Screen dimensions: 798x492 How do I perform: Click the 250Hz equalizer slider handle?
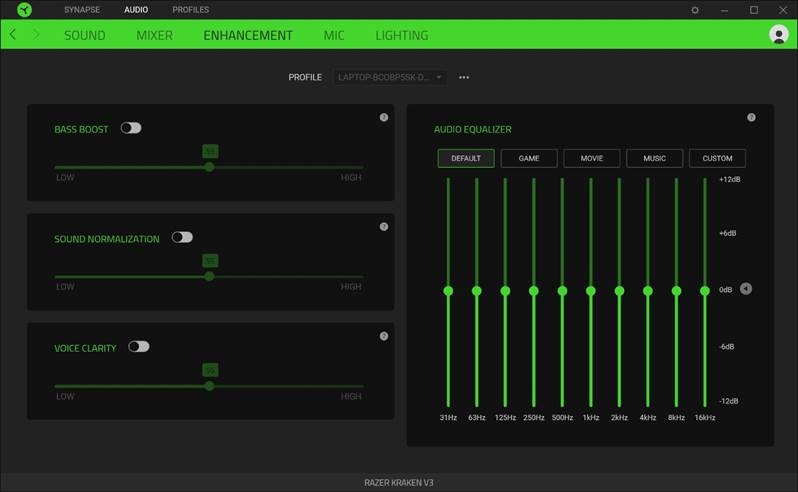click(533, 291)
